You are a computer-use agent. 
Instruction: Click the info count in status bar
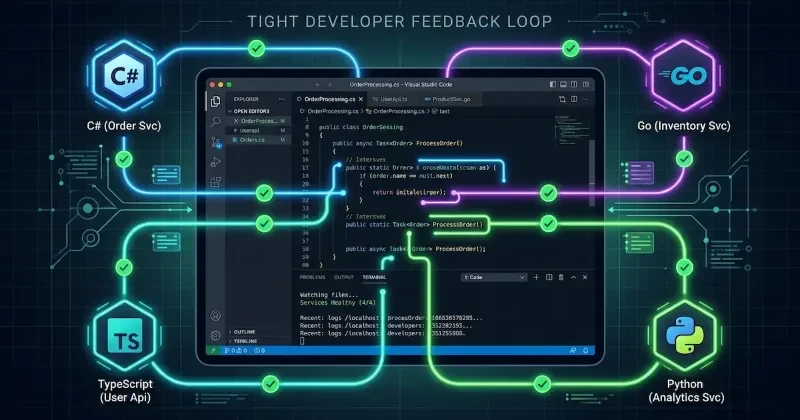260,351
